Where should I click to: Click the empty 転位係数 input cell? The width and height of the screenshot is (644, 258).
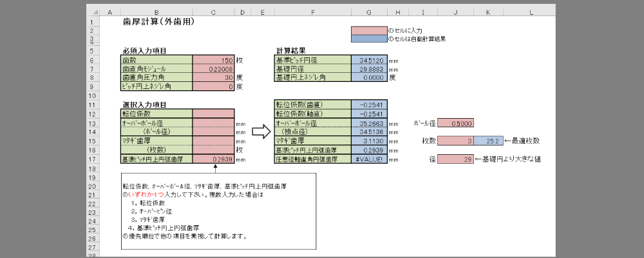(213, 114)
